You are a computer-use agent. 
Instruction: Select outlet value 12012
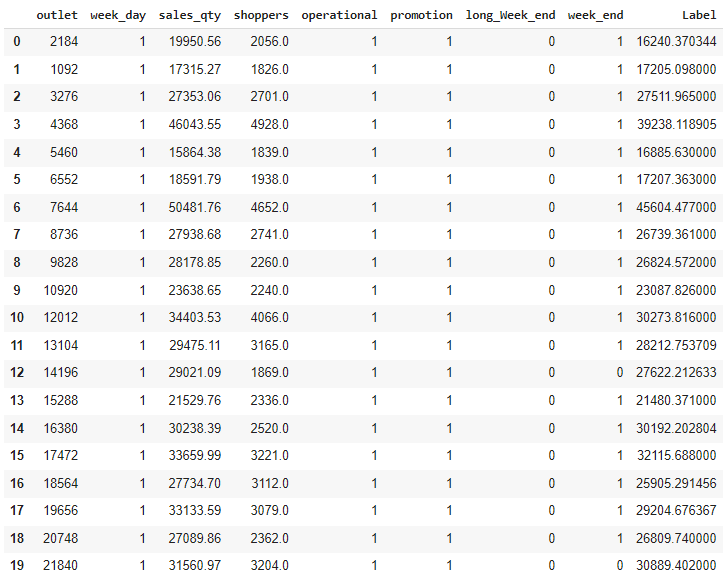click(61, 317)
